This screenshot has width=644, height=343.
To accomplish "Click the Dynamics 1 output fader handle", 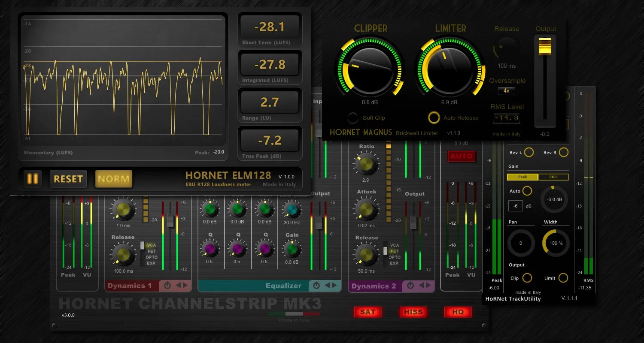I will (x=170, y=220).
